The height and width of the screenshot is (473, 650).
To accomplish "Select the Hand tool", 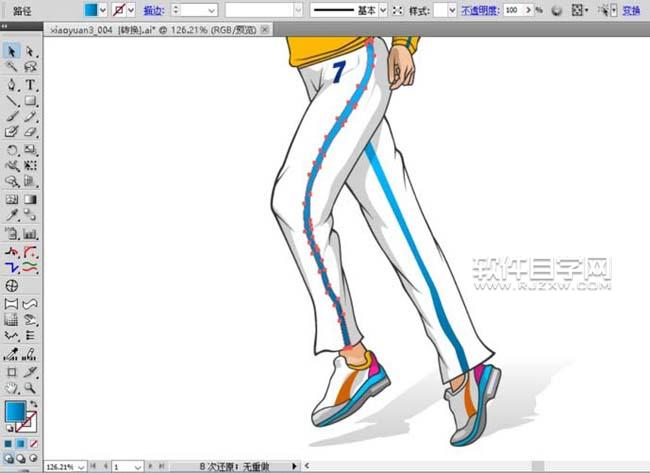I will click(x=12, y=387).
